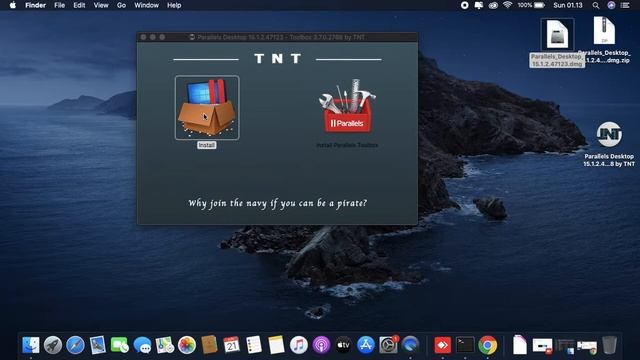Open the Trash in the Dock
Viewport: 640px width, 360px height.
609,345
